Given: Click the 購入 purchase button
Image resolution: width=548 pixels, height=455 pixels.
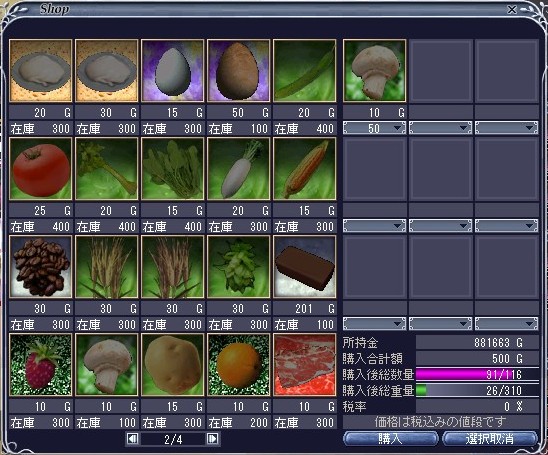Looking at the screenshot, I should (x=390, y=439).
